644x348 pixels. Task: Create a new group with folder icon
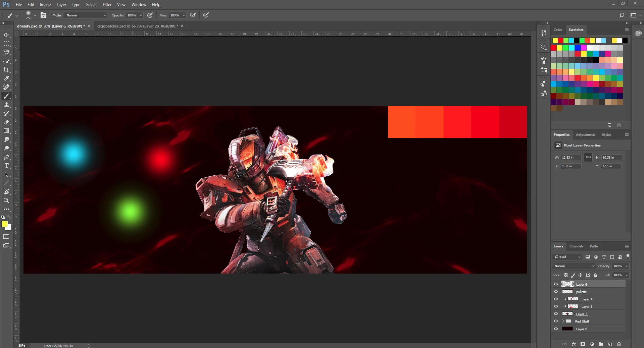[601, 344]
